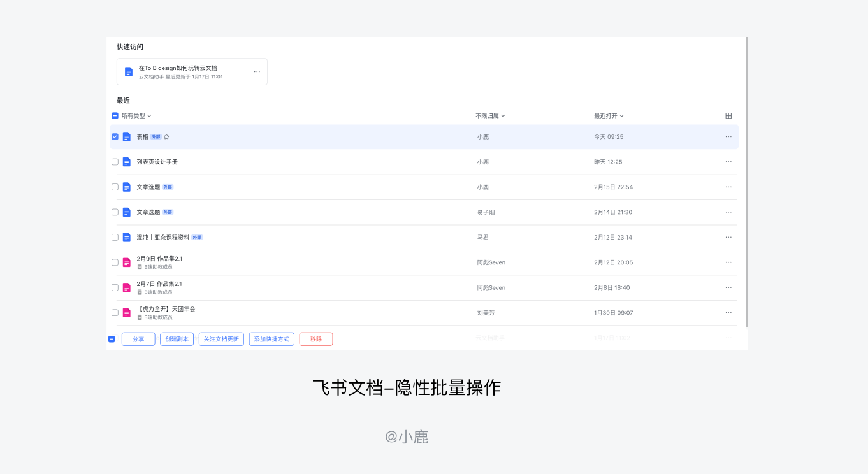The width and height of the screenshot is (868, 474).
Task: Click doc icon of 文章选题 owned by 易子阳
Action: [127, 212]
